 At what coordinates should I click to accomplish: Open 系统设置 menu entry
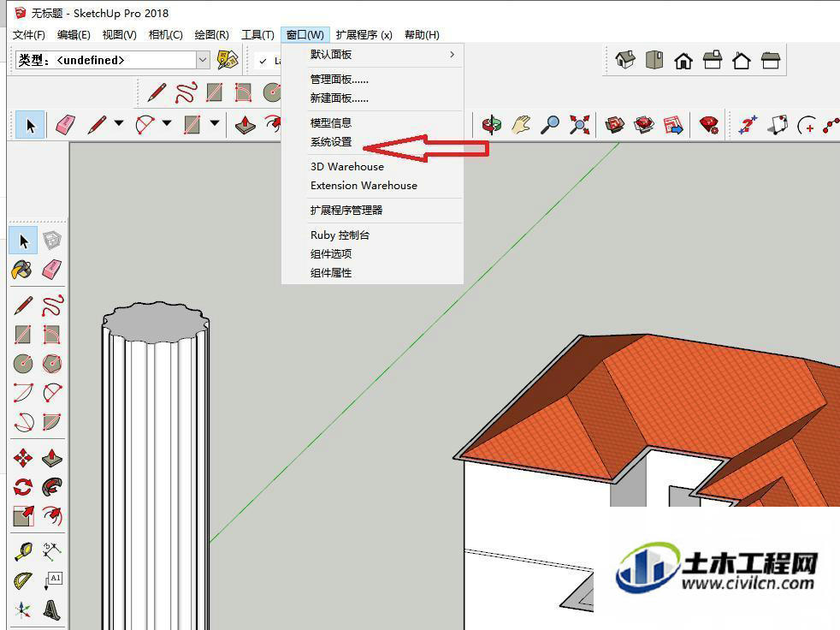tap(372, 141)
